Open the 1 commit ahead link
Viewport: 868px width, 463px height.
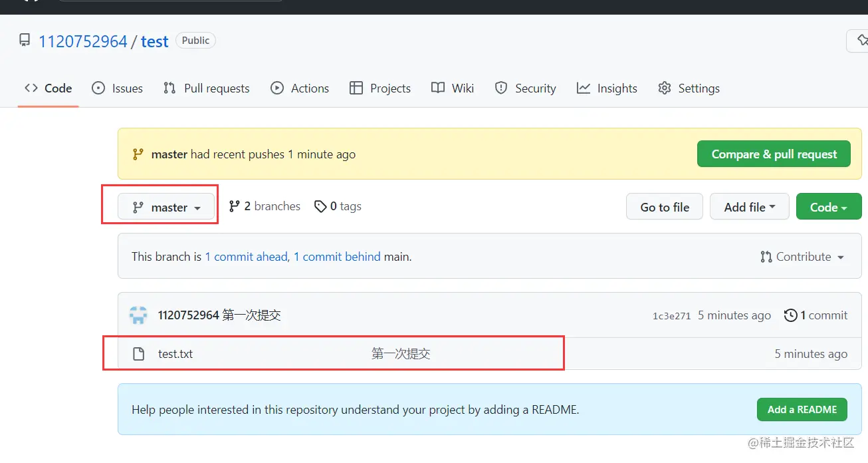tap(247, 257)
